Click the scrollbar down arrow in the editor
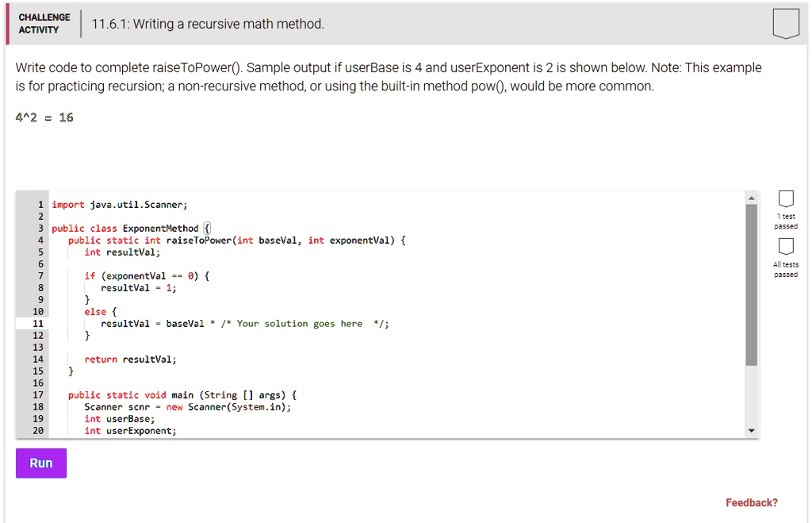 coord(752,429)
